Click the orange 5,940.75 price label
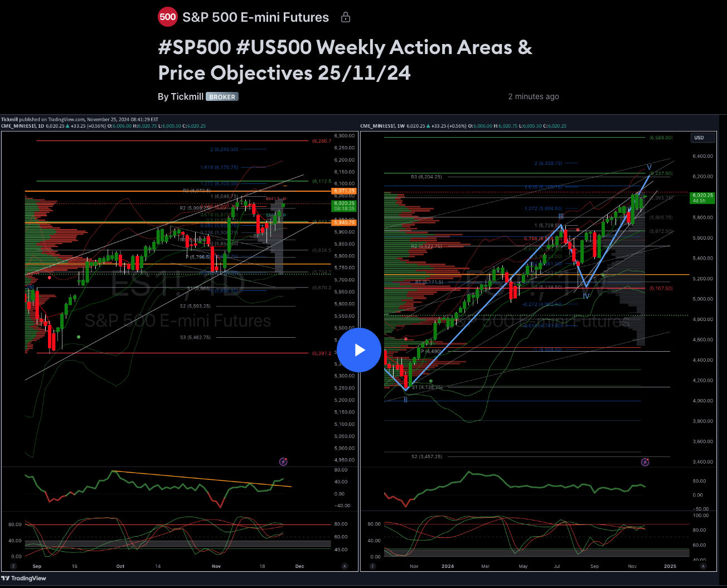727x588 pixels. click(x=344, y=222)
